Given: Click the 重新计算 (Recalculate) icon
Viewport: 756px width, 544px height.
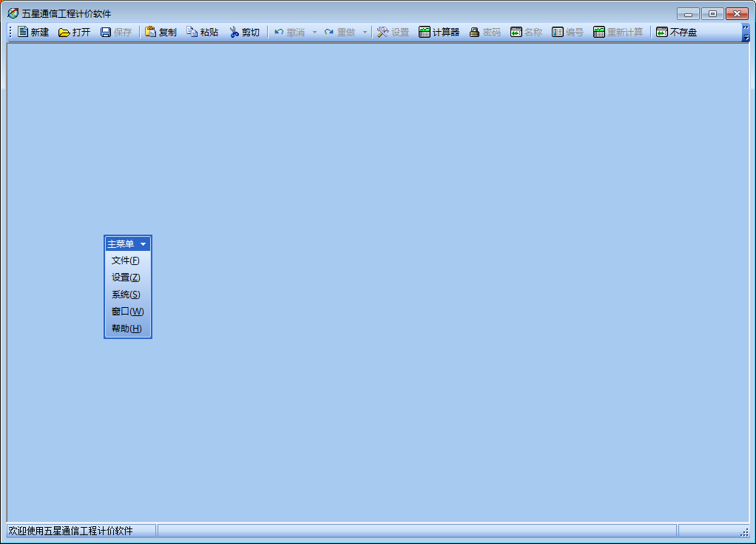Looking at the screenshot, I should pyautogui.click(x=599, y=32).
